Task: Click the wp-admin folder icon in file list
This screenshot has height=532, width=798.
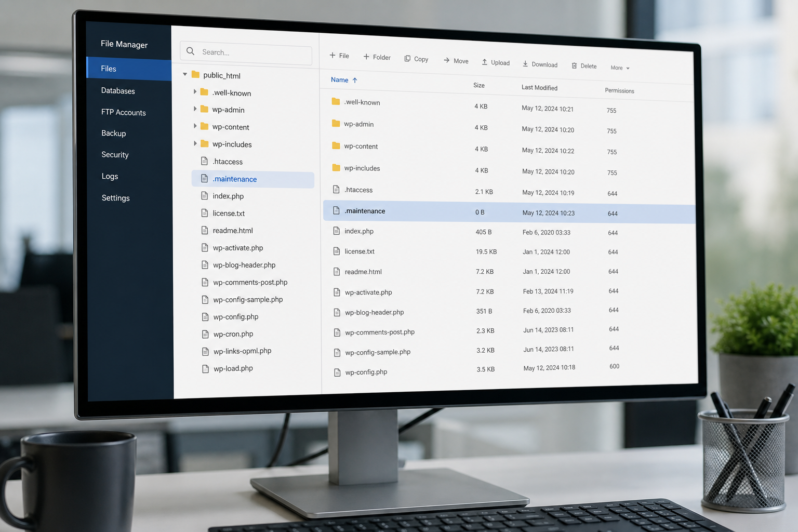Action: click(336, 124)
